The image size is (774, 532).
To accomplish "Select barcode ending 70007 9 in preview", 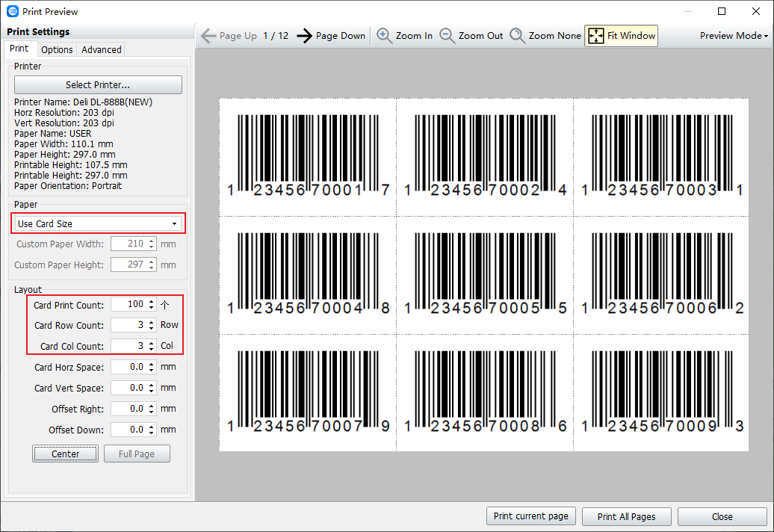I will tap(308, 392).
